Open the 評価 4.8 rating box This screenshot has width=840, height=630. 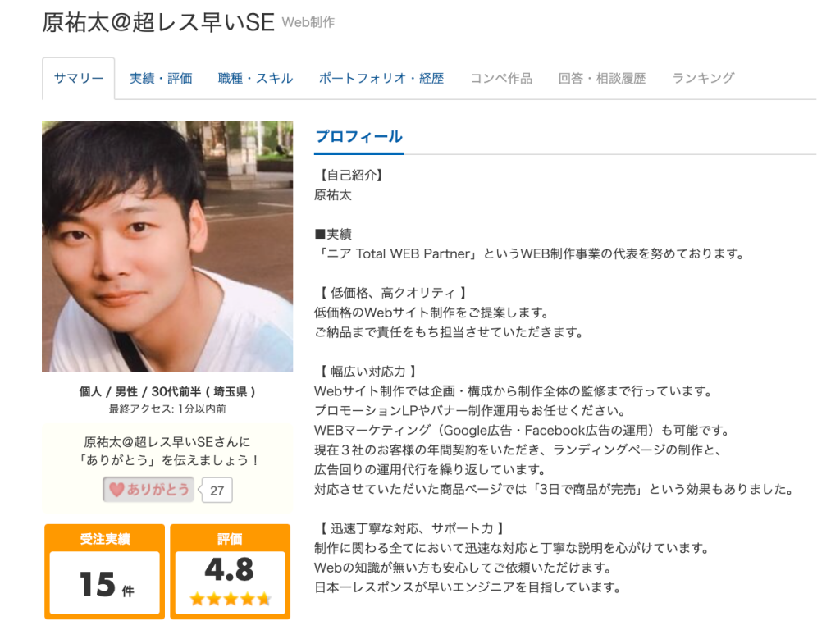(x=231, y=572)
